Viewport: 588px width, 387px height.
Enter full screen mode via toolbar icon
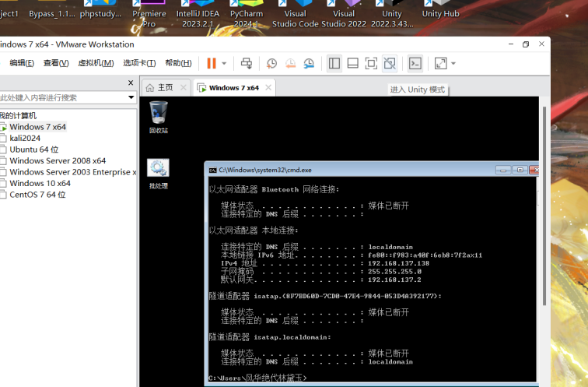(371, 63)
